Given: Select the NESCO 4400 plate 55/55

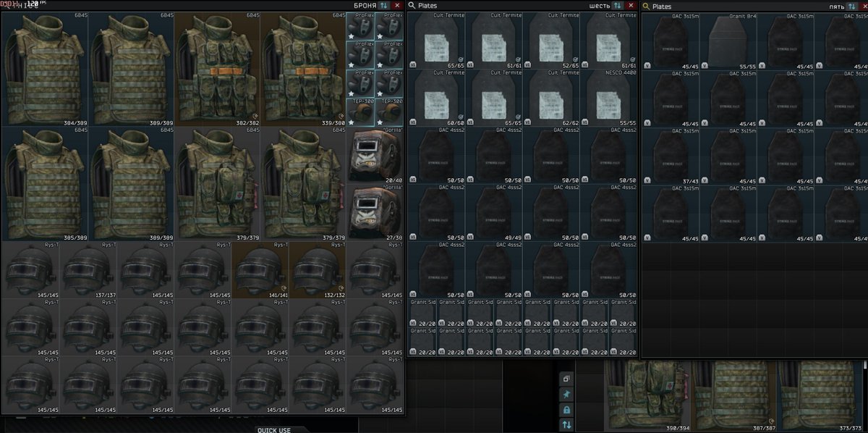Looking at the screenshot, I should [610, 98].
